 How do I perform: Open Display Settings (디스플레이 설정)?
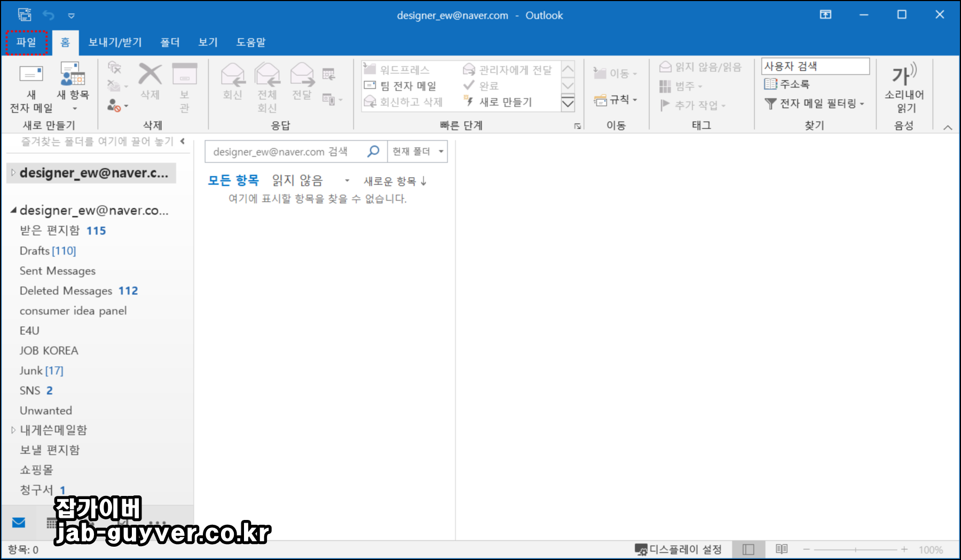[678, 549]
